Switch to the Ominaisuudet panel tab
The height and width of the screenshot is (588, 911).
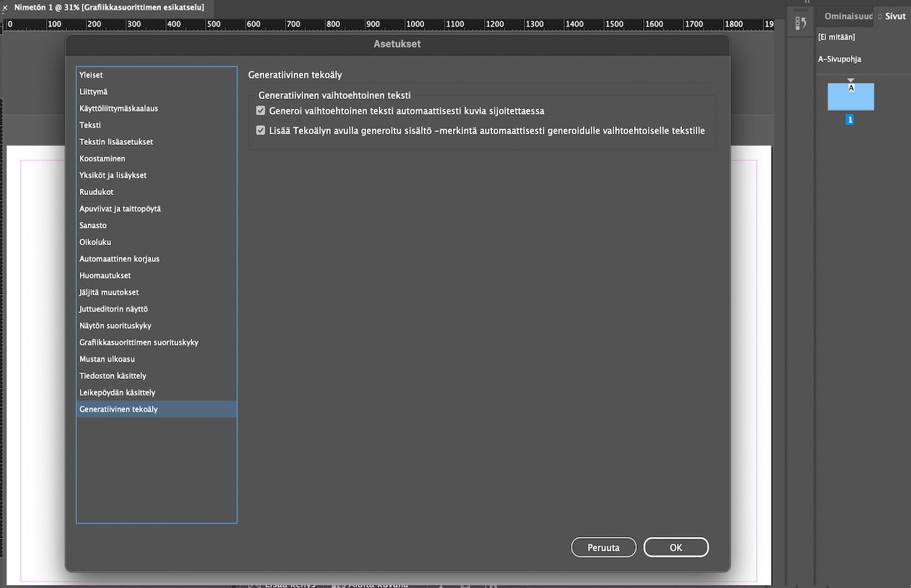tap(848, 16)
